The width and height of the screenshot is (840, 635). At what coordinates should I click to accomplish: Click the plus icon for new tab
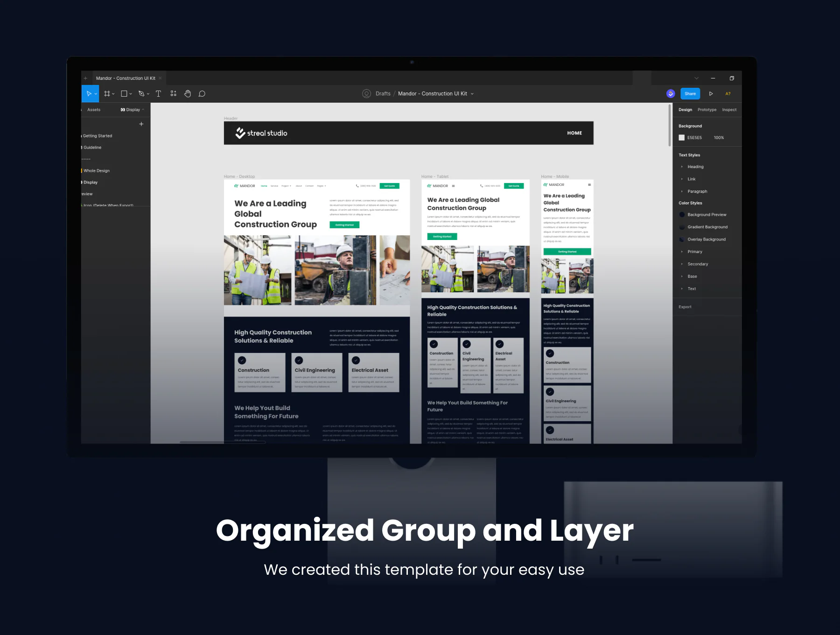coord(85,78)
